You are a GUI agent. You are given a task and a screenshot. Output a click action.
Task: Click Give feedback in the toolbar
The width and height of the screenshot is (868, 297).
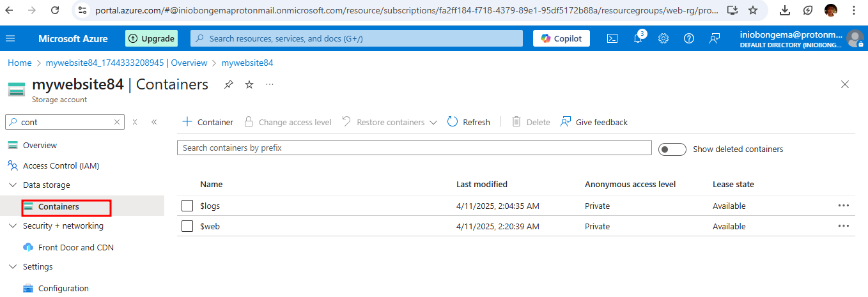594,122
